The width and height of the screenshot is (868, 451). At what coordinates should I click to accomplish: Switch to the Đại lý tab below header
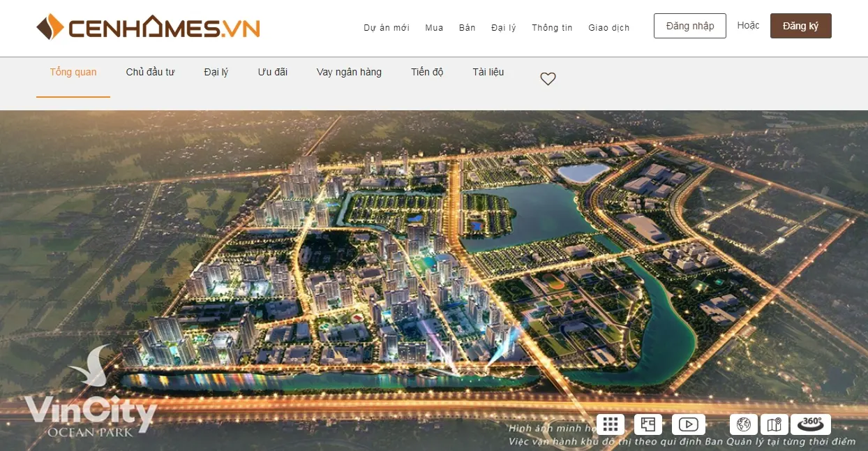tap(216, 72)
